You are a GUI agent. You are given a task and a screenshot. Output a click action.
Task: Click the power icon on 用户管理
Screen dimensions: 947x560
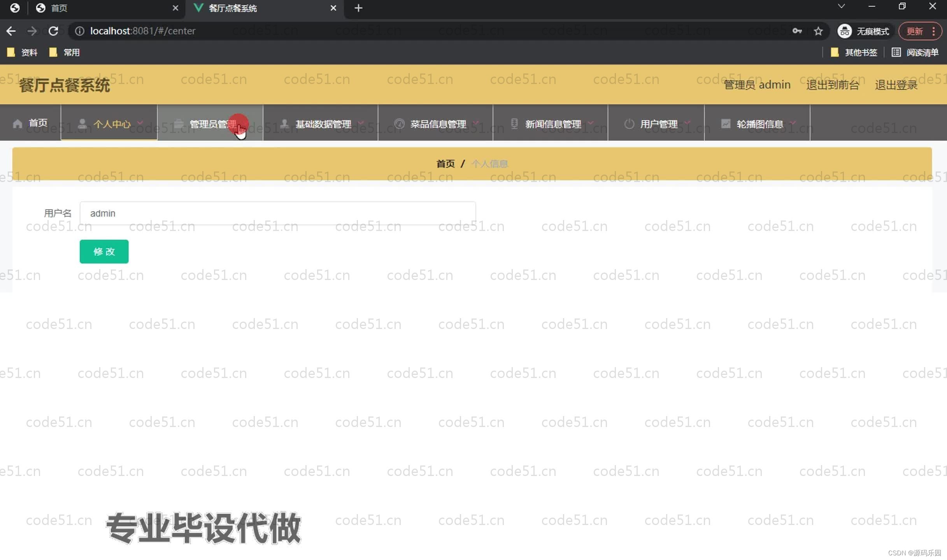click(x=629, y=124)
